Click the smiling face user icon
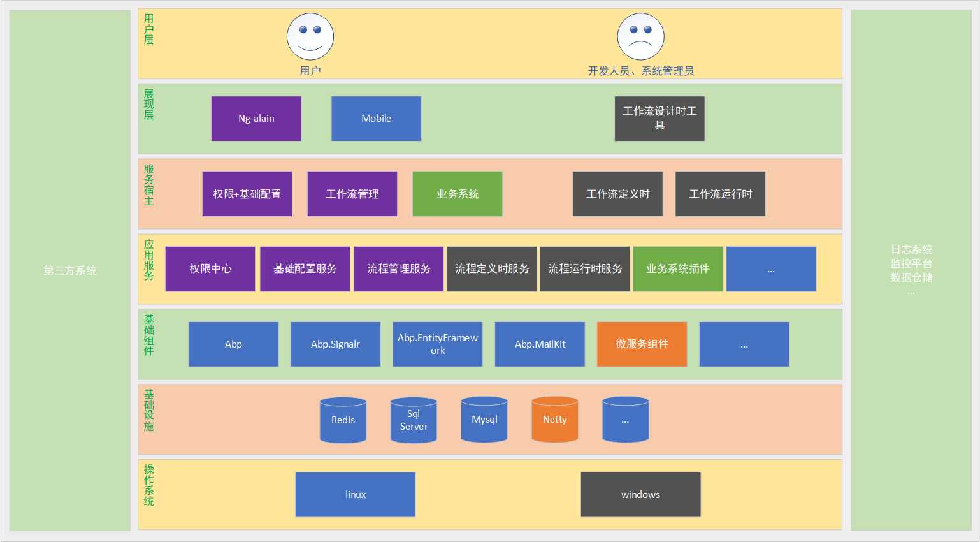 [x=310, y=37]
